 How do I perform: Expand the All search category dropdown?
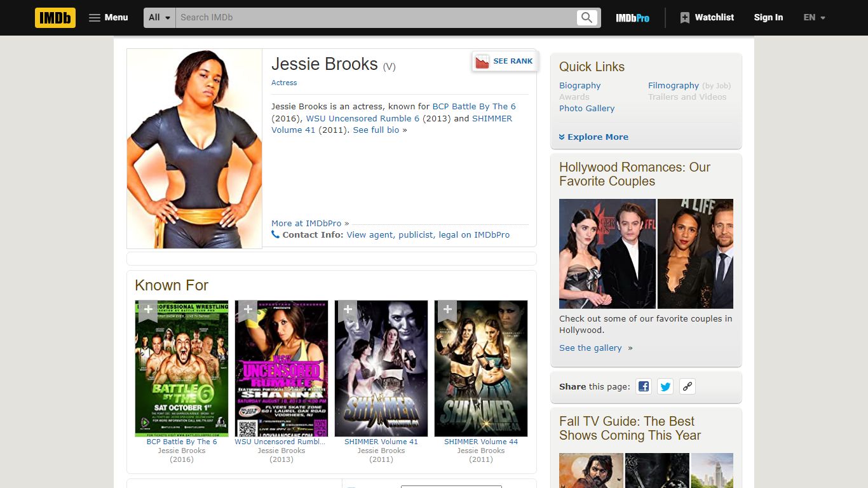pos(159,18)
